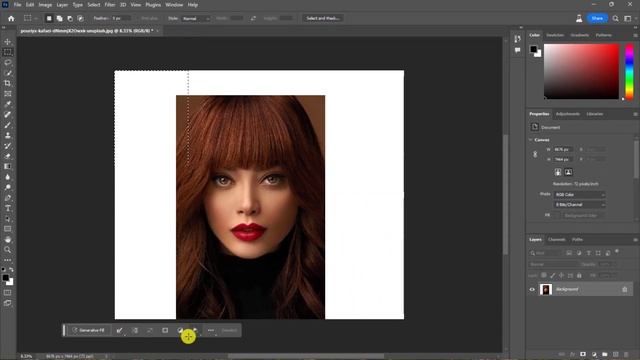Select the Hand tool
This screenshot has height=360, width=640.
tap(7, 240)
